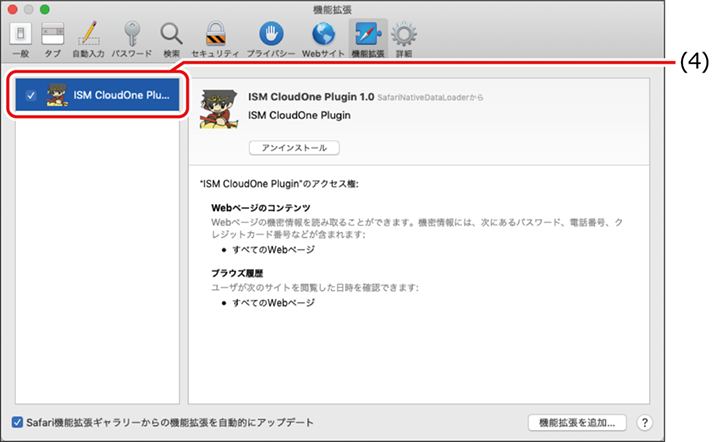Open the Advanced (詳細) gear pane
Viewport: 712px width, 442px height.
[404, 40]
